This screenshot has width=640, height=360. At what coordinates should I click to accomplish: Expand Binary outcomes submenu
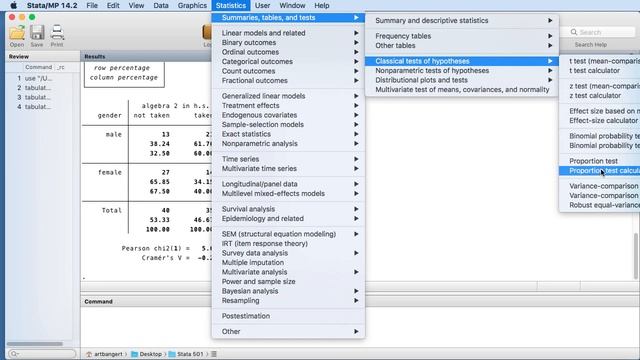(x=288, y=42)
